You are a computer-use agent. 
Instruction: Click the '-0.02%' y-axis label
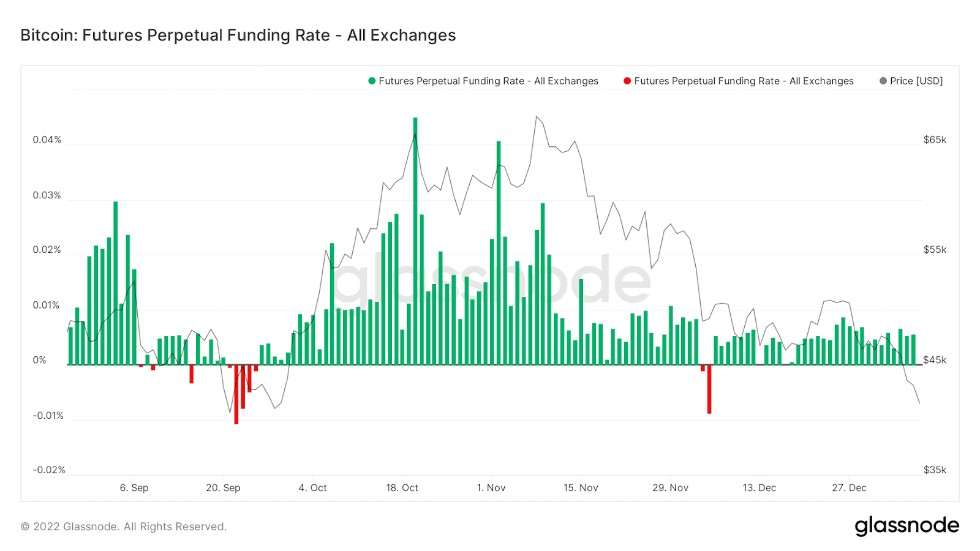(49, 470)
